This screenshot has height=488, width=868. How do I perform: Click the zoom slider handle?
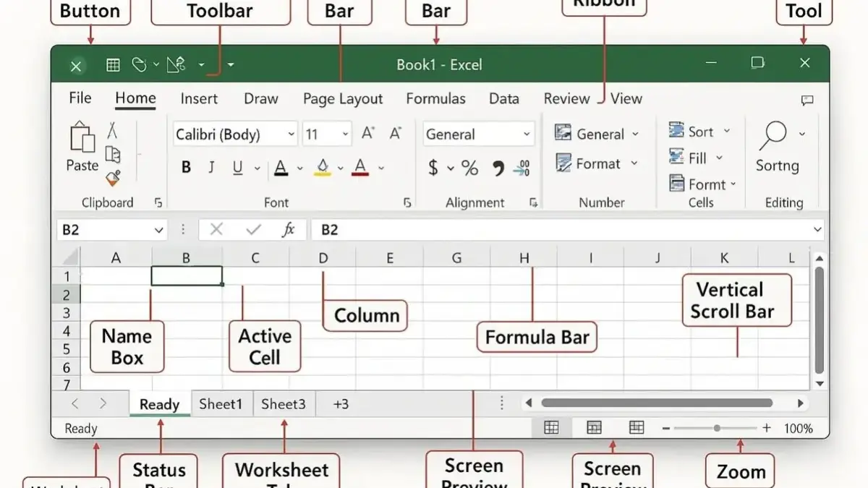pyautogui.click(x=717, y=428)
